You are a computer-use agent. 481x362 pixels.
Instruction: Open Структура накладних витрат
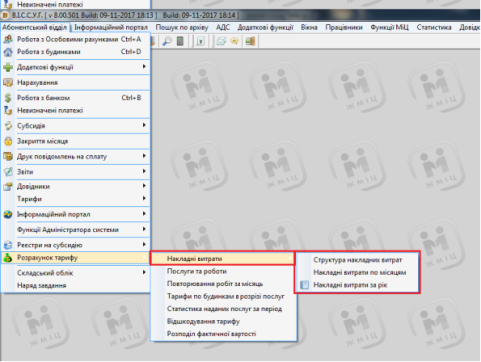tap(357, 260)
